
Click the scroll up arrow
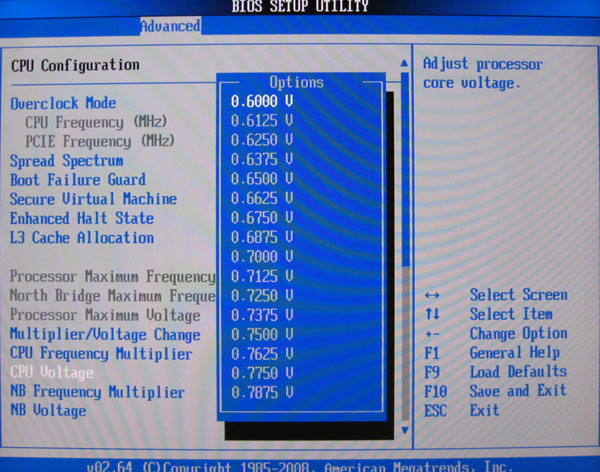404,63
